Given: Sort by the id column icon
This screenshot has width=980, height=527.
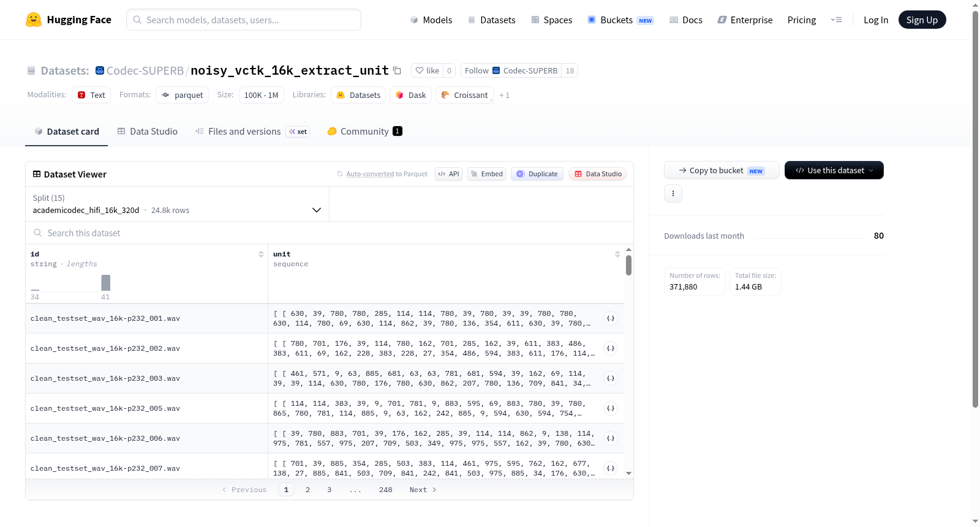Looking at the screenshot, I should [x=261, y=254].
